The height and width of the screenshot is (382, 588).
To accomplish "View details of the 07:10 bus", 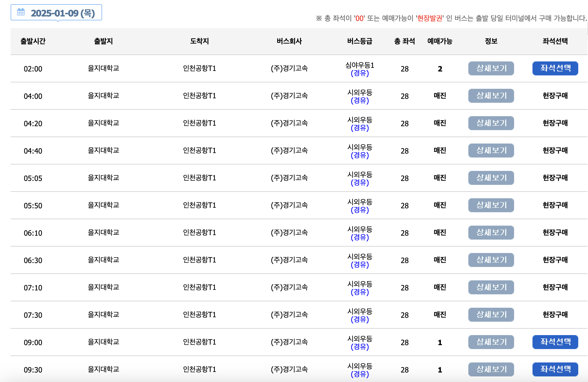I will 491,287.
